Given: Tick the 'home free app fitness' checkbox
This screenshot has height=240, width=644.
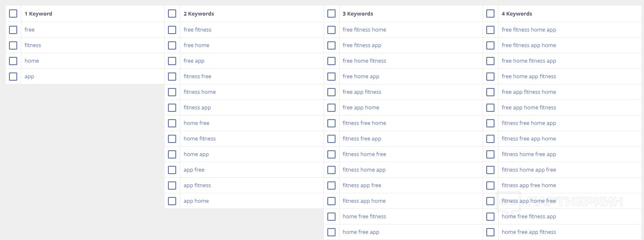Looking at the screenshot, I should click(490, 232).
